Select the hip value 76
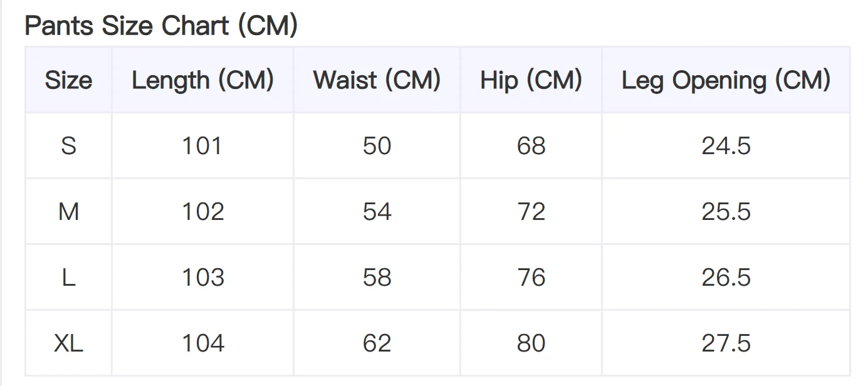The height and width of the screenshot is (386, 868). pos(531,278)
